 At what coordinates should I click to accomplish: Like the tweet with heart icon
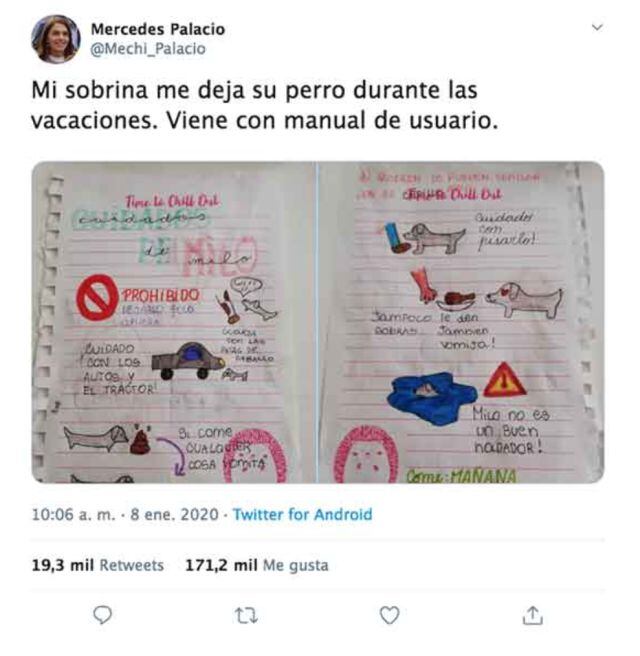coord(389,615)
